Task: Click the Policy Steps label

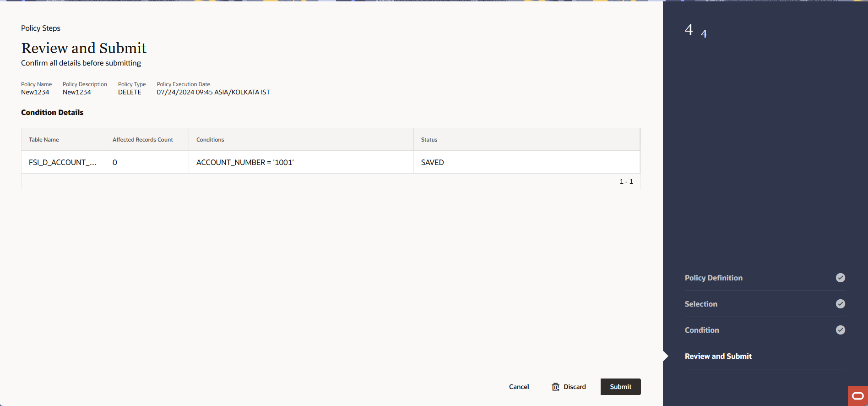Action: coord(41,28)
